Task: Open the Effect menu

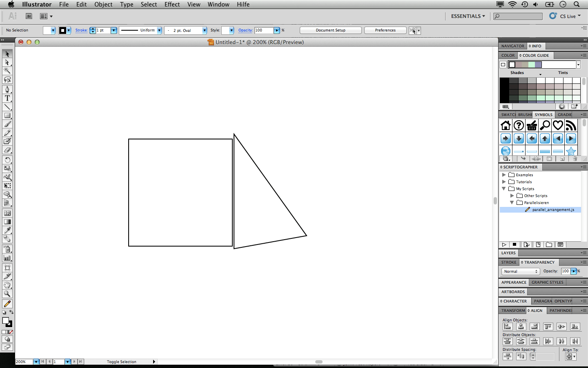Action: click(172, 4)
